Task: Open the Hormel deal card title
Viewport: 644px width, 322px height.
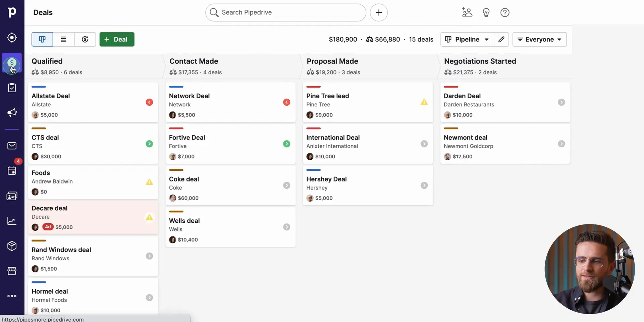Action: click(50, 291)
